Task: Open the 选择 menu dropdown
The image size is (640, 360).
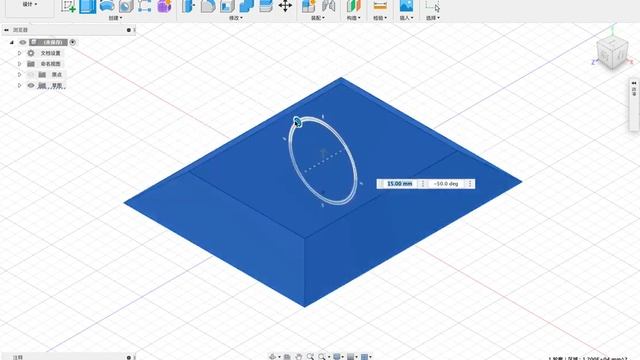Action: (x=433, y=18)
